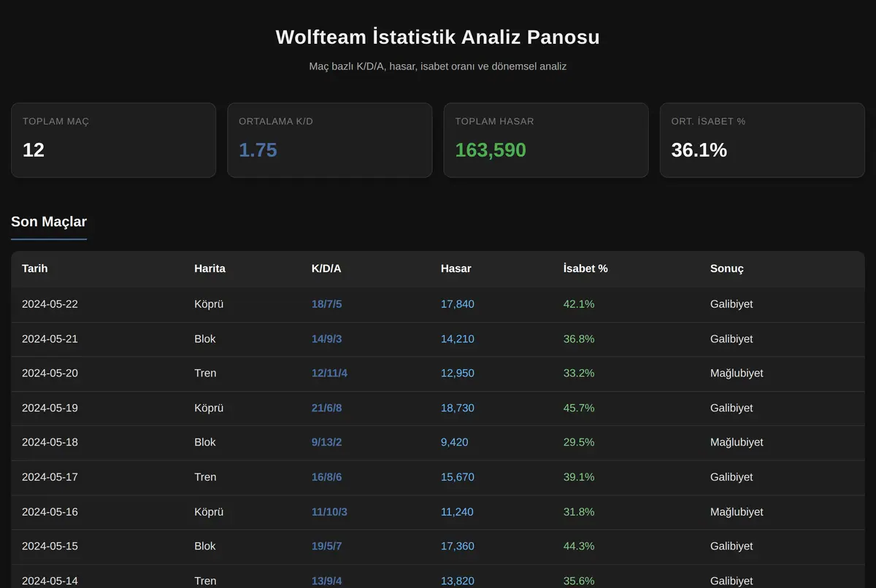Click the accuracy value 33.2%
Screen dimensions: 876x588
[x=579, y=374]
